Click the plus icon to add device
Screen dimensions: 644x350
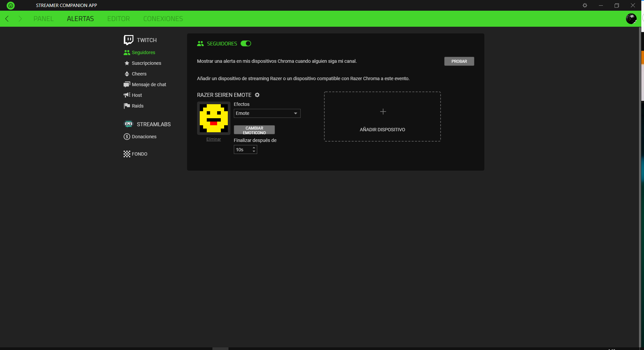383,112
